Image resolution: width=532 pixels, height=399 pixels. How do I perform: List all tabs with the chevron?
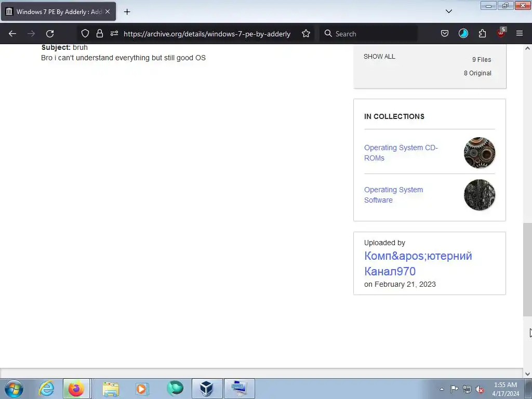448,11
